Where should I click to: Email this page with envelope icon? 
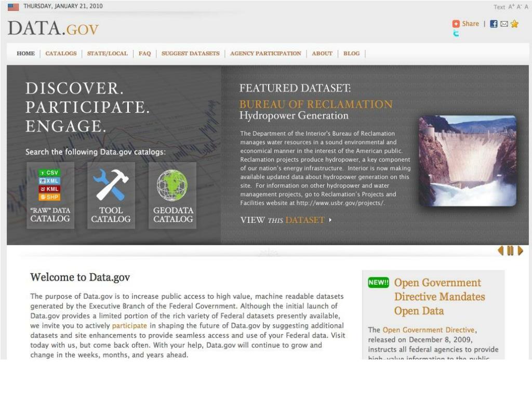click(x=504, y=24)
